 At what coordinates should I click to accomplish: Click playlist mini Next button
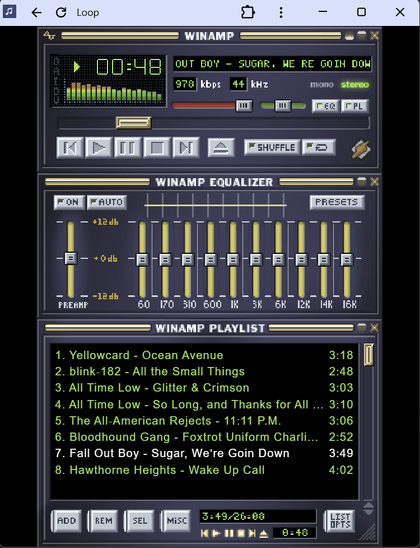[x=252, y=533]
